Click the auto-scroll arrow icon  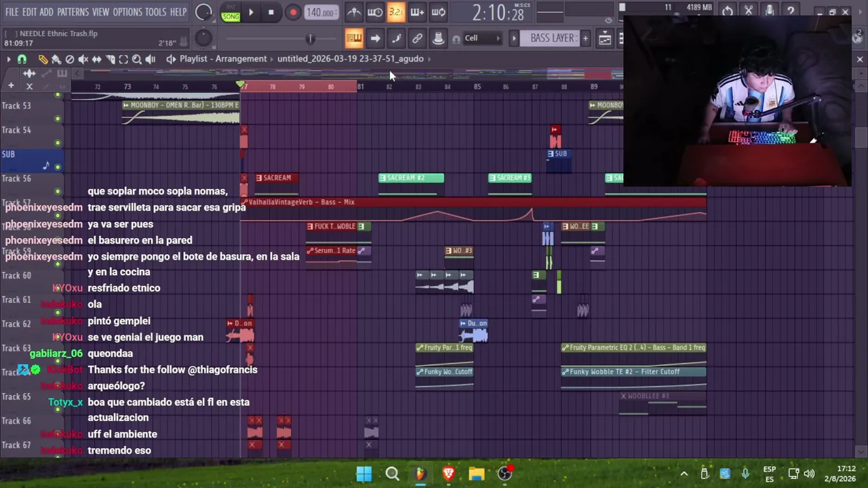[375, 38]
